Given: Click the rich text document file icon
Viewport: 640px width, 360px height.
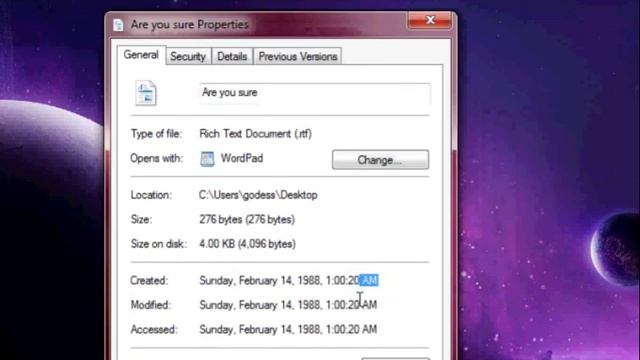Looking at the screenshot, I should 146,93.
